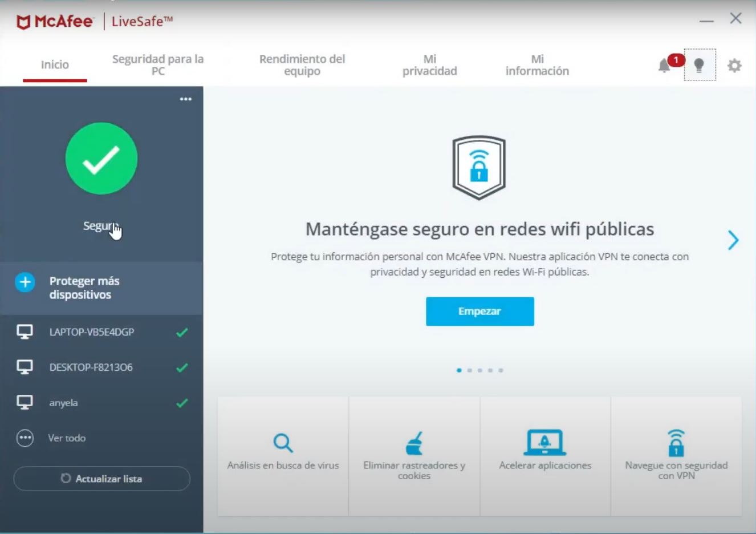Click the green checkmark status circle
Screen dimensions: 756x534
click(x=101, y=159)
